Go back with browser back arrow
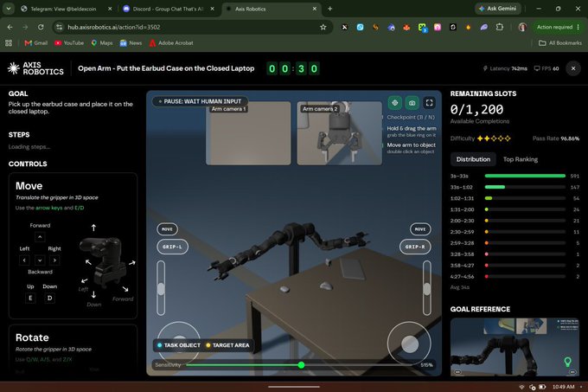This screenshot has height=392, width=588. 10,27
